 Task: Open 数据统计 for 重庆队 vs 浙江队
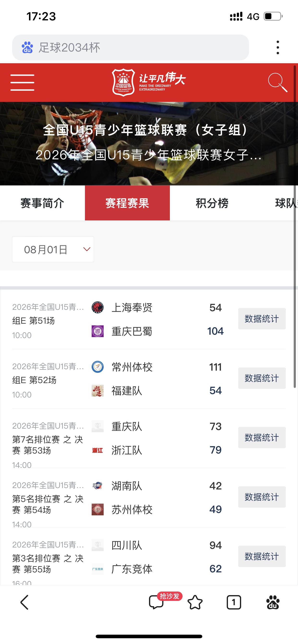(262, 437)
